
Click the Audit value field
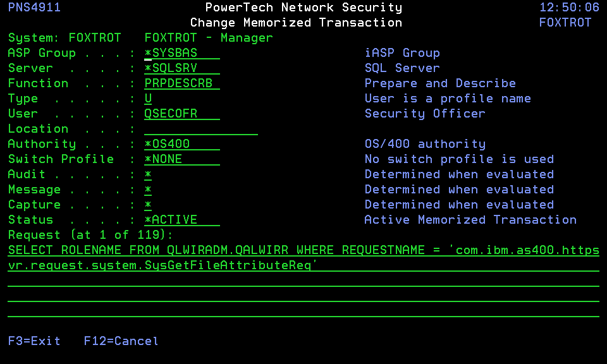pyautogui.click(x=148, y=174)
